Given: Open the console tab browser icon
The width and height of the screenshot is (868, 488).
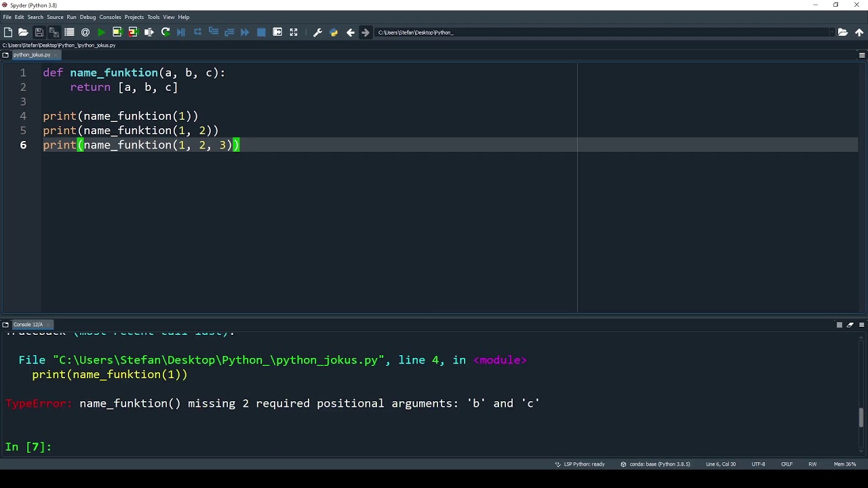Looking at the screenshot, I should [5, 325].
